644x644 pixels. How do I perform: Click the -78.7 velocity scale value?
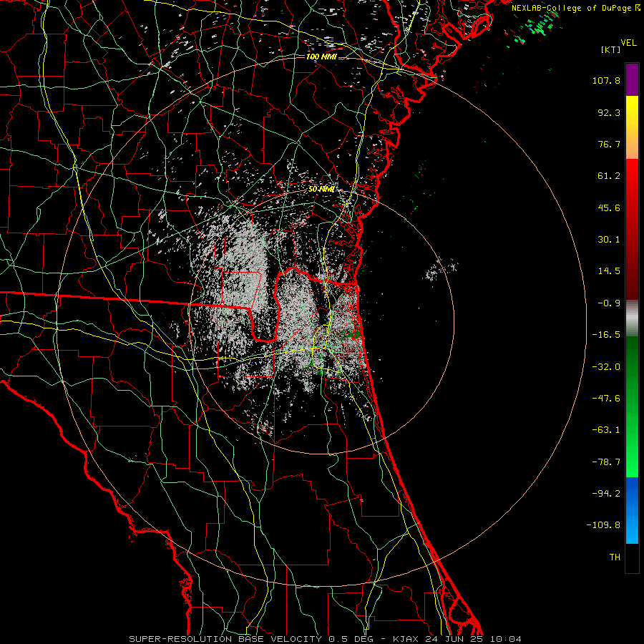coord(606,462)
